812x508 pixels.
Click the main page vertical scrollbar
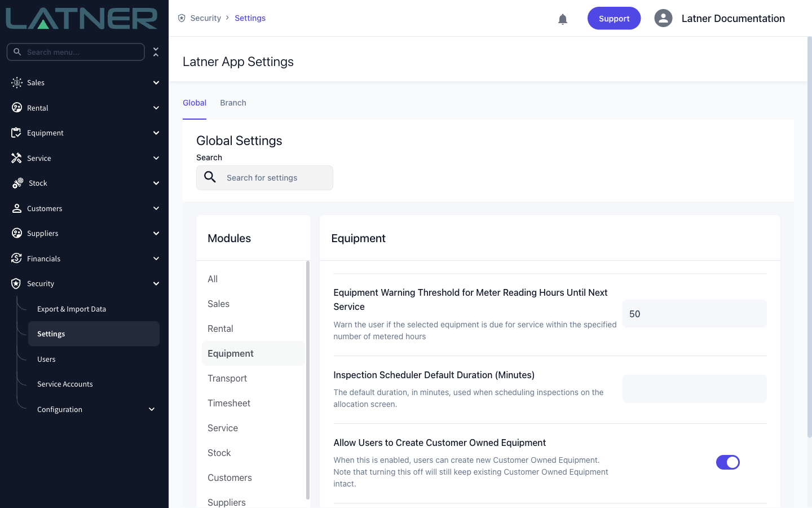tap(809, 237)
